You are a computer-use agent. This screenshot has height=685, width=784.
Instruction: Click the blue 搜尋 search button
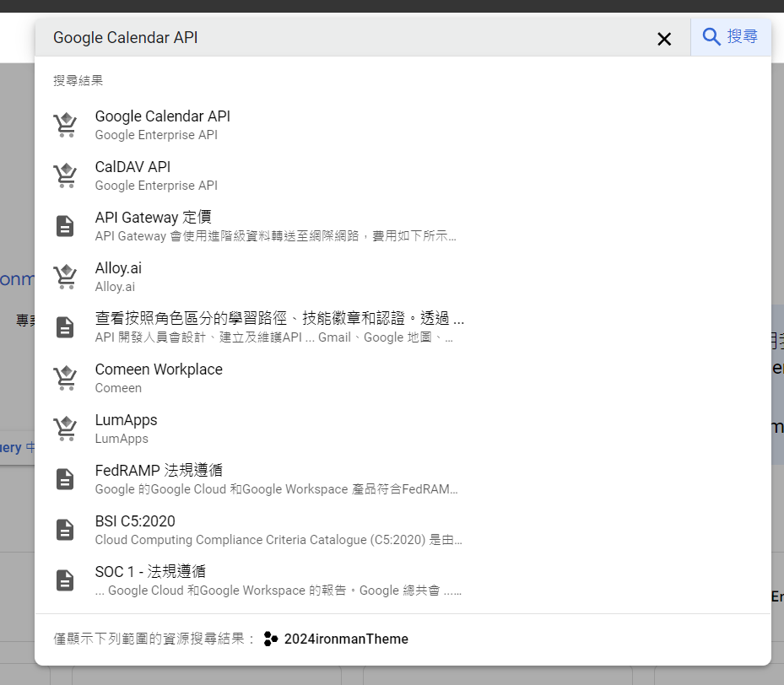[731, 37]
